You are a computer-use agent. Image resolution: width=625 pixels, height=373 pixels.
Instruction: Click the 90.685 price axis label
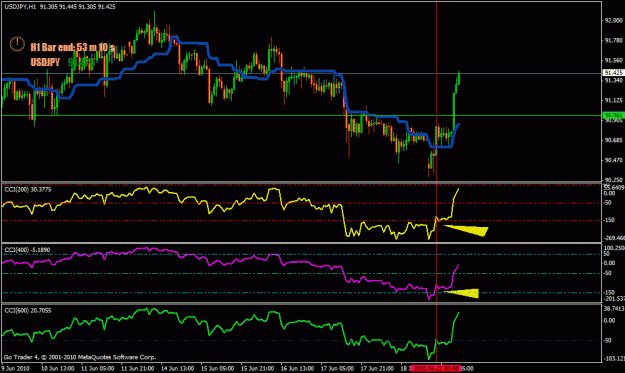tap(613, 140)
